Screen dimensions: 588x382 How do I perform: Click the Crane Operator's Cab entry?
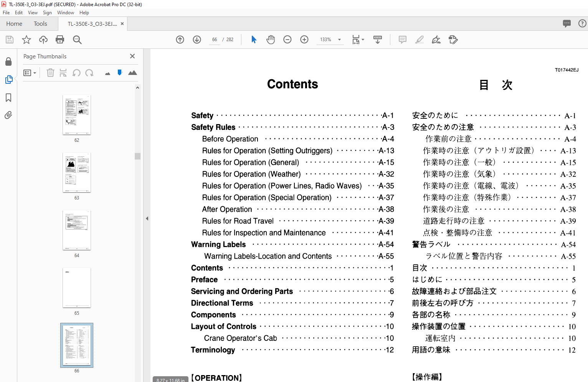[299, 338]
